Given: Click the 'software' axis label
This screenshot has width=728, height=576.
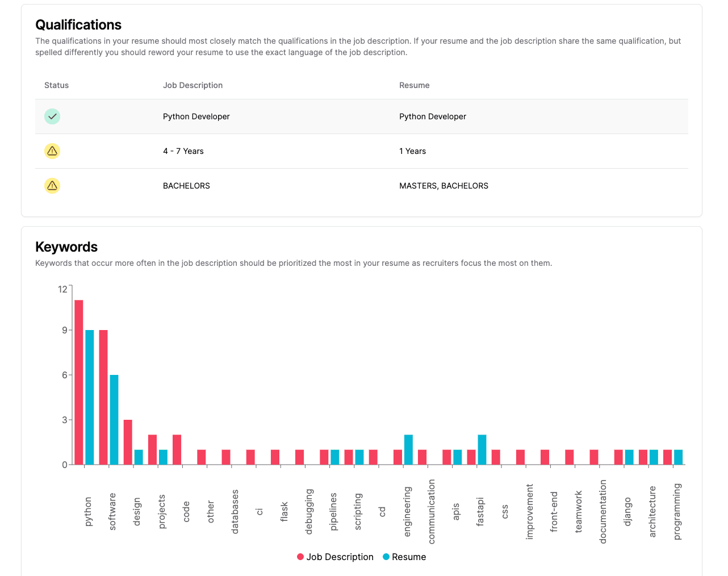Looking at the screenshot, I should (x=112, y=512).
